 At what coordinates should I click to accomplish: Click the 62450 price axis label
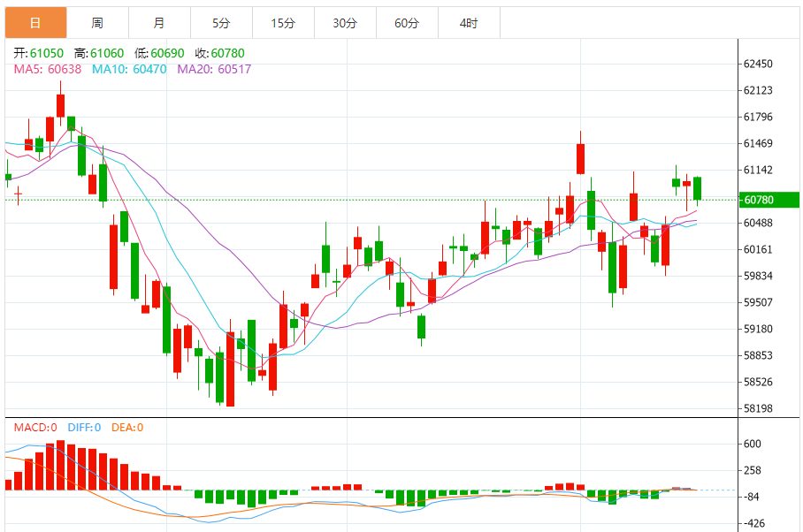point(758,64)
